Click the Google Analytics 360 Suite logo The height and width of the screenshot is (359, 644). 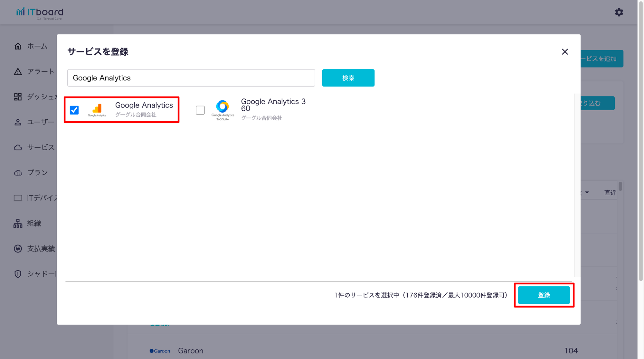pos(223,110)
